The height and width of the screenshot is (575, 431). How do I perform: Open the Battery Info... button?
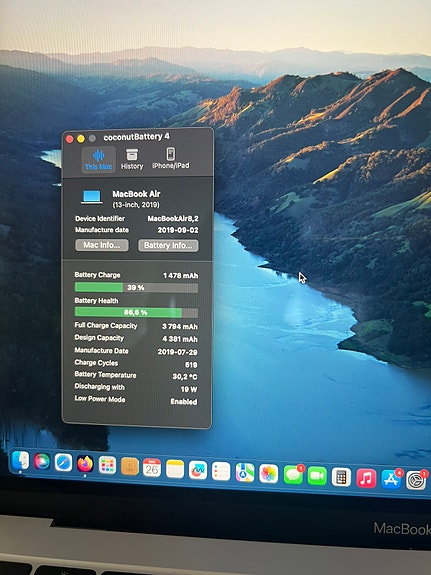tap(168, 245)
